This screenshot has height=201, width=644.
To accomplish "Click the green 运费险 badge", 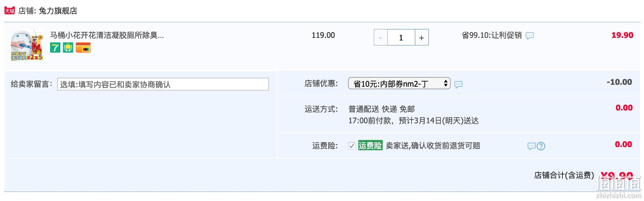I will click(370, 146).
